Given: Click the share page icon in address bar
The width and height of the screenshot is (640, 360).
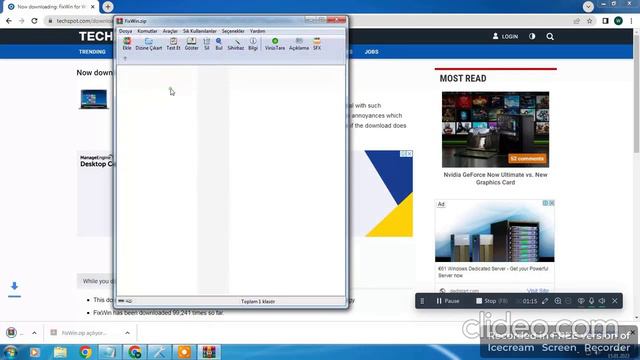Looking at the screenshot, I should [x=576, y=21].
